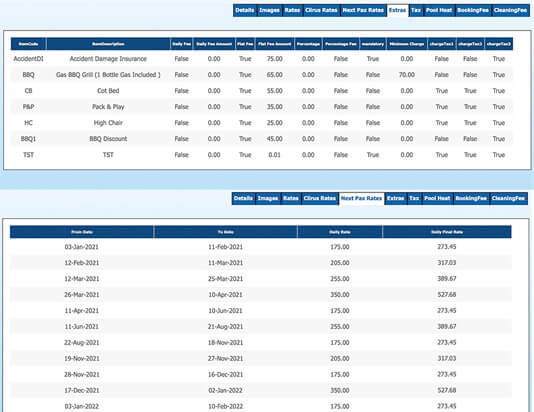The height and width of the screenshot is (412, 534).
Task: Open Cirus Rates tab above the extras table
Action: coord(321,10)
